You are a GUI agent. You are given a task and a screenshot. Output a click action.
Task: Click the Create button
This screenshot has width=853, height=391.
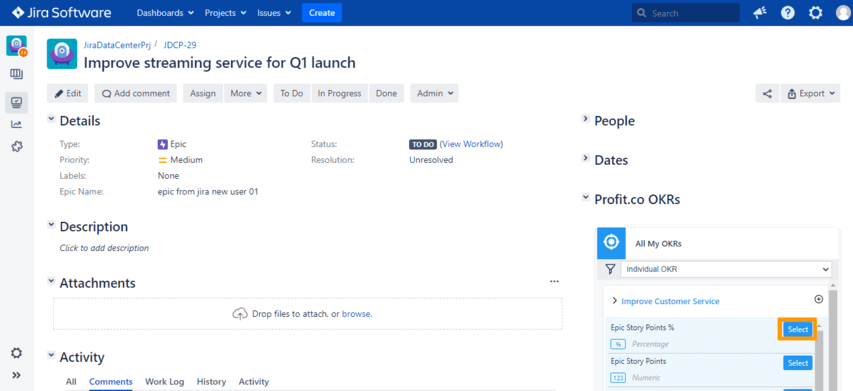(x=322, y=13)
